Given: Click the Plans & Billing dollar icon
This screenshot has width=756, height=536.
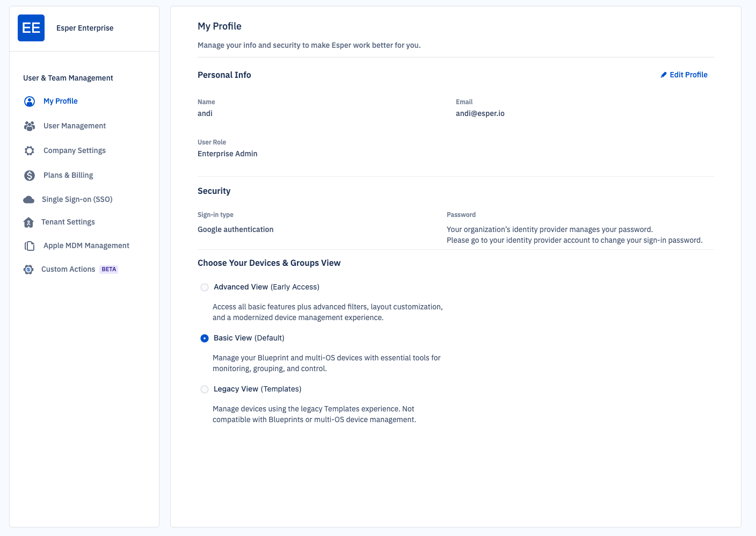Looking at the screenshot, I should coord(30,176).
